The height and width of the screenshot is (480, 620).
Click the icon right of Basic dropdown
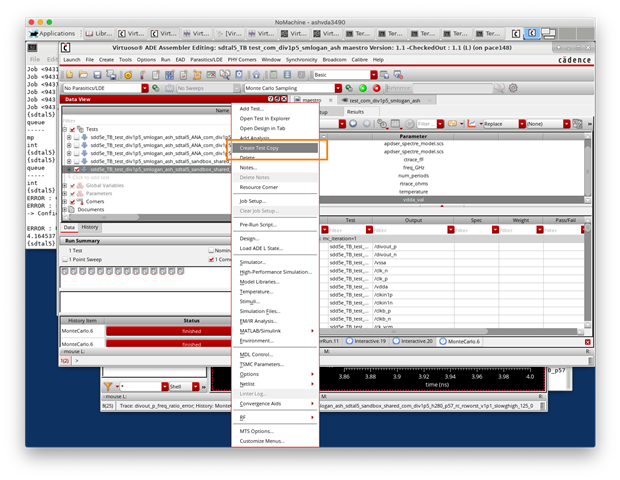coord(384,75)
